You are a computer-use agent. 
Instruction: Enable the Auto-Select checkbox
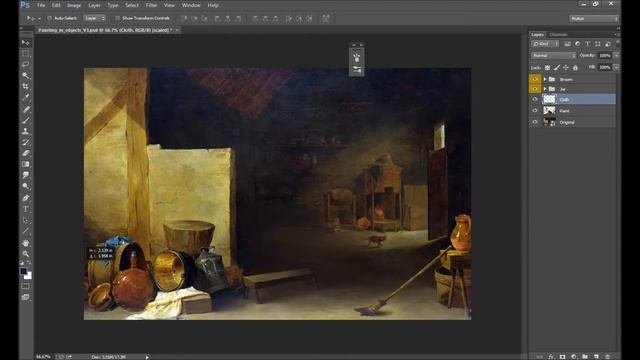(49, 18)
